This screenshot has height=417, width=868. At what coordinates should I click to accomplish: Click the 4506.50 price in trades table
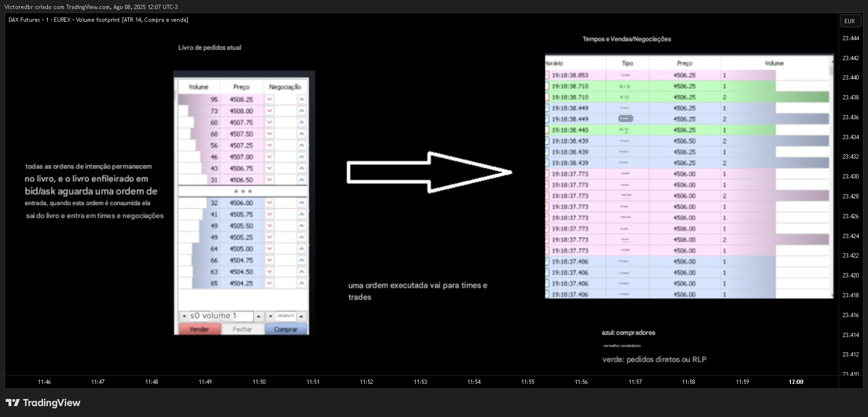(x=684, y=141)
